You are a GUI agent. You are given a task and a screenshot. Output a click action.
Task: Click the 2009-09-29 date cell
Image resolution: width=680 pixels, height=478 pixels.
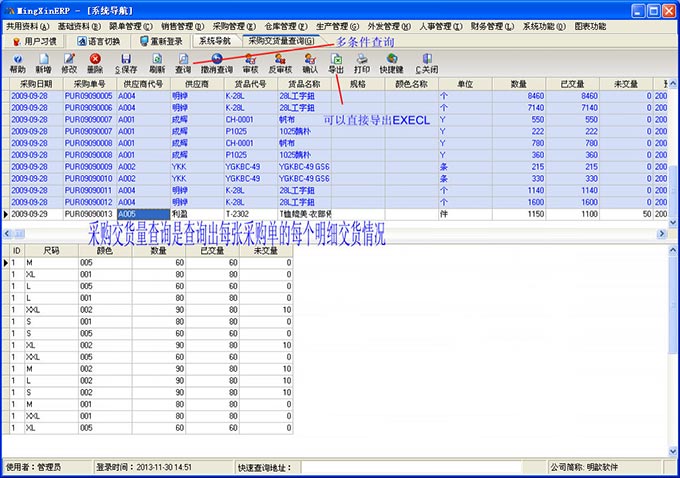pos(36,214)
